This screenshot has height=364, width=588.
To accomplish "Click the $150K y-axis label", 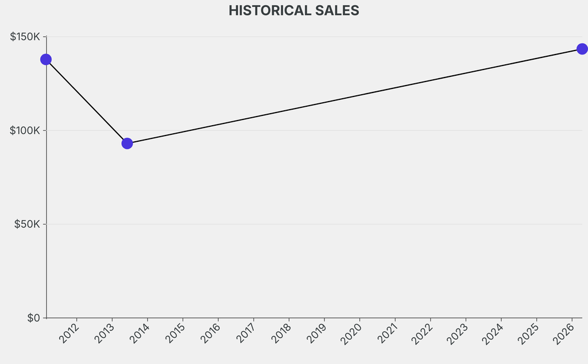I will coord(25,37).
